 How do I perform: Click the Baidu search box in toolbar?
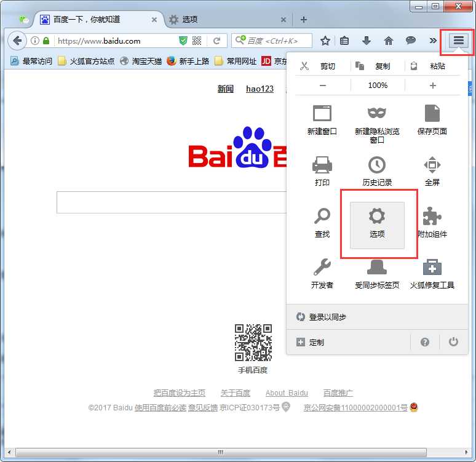click(x=272, y=41)
